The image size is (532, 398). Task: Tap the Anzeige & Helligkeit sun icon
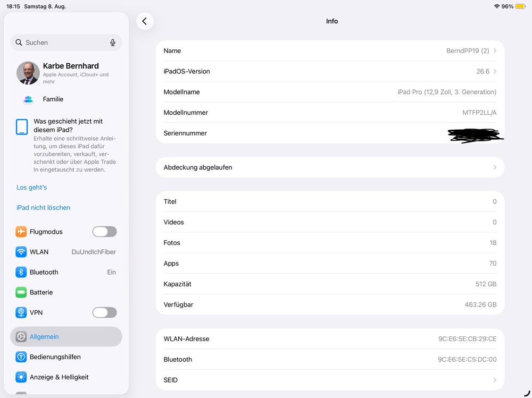21,377
